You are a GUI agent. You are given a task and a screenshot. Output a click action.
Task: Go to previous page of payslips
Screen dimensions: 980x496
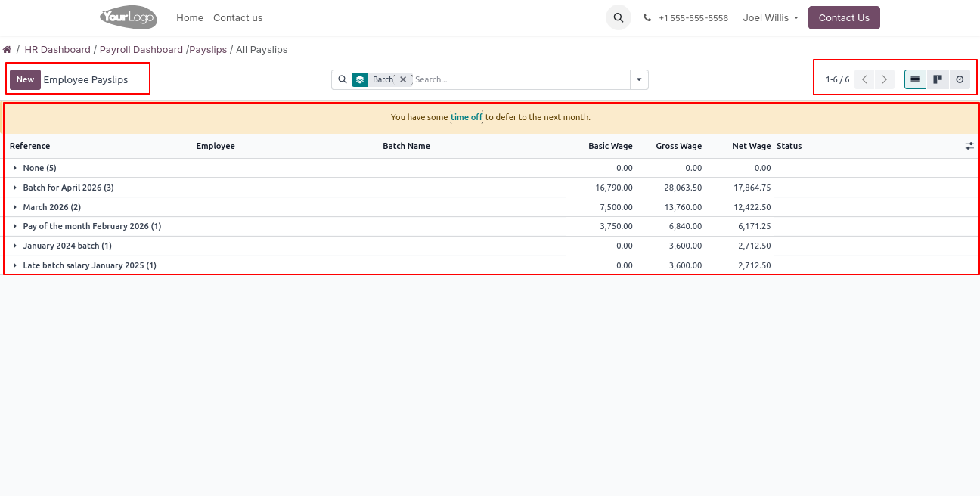tap(864, 79)
